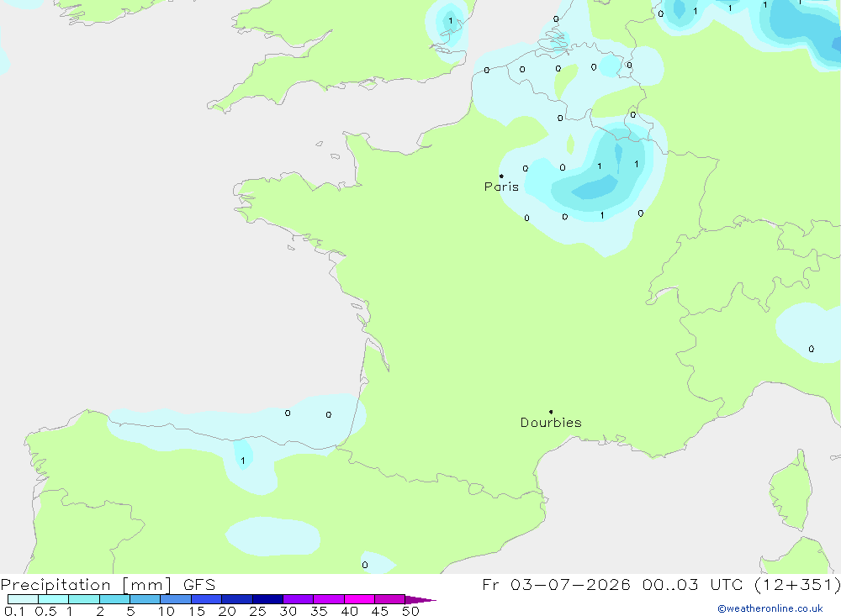Choose the 30–35 mm violet legend swatch
Image resolution: width=841 pixels, height=616 pixels.
(298, 599)
